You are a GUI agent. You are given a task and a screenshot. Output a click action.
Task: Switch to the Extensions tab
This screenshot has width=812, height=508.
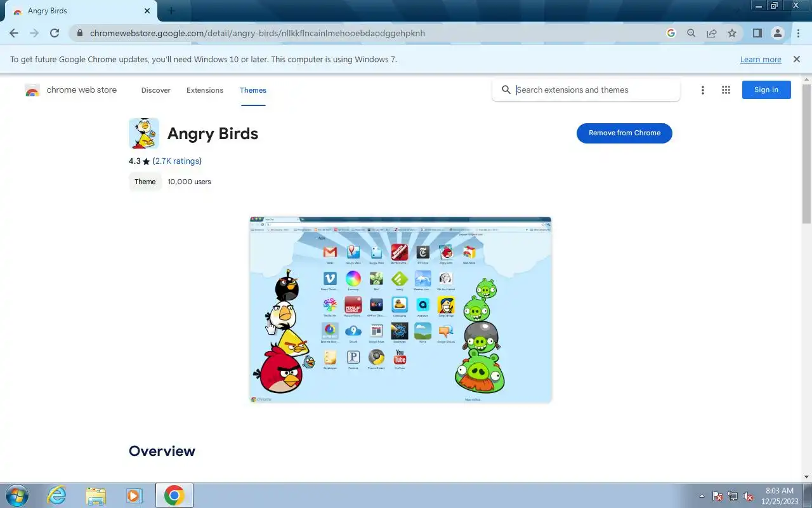pos(205,90)
